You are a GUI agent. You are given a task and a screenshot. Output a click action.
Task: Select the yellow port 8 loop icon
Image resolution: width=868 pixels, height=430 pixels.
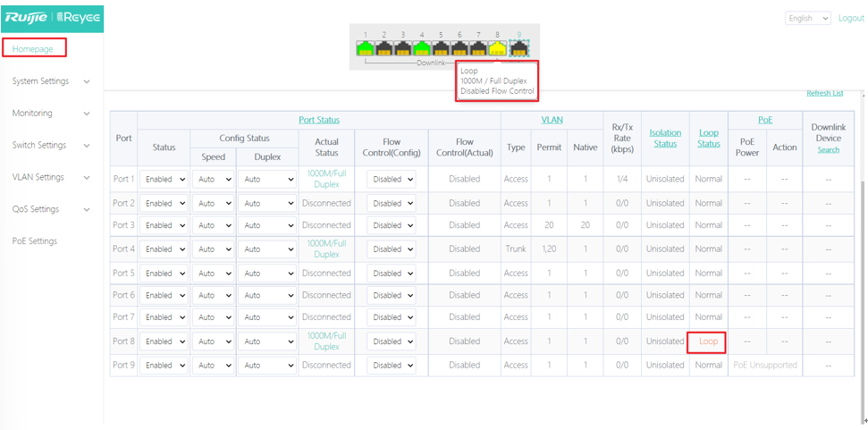coord(498,48)
